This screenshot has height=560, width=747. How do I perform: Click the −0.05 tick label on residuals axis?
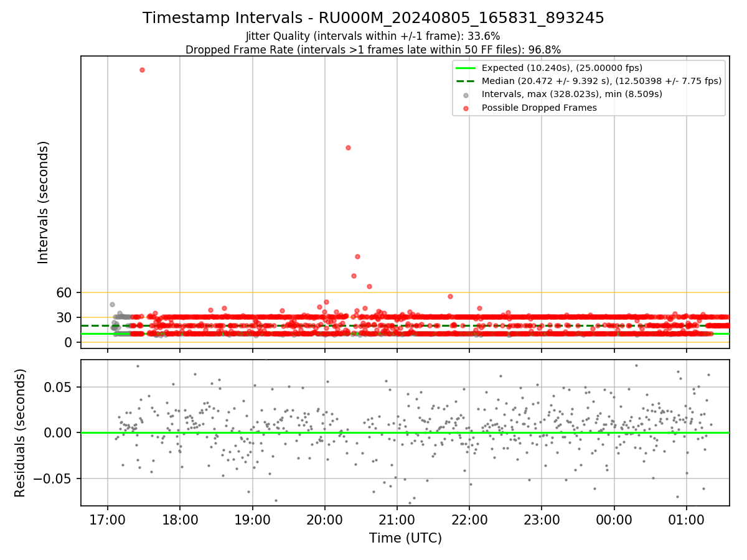(x=53, y=478)
